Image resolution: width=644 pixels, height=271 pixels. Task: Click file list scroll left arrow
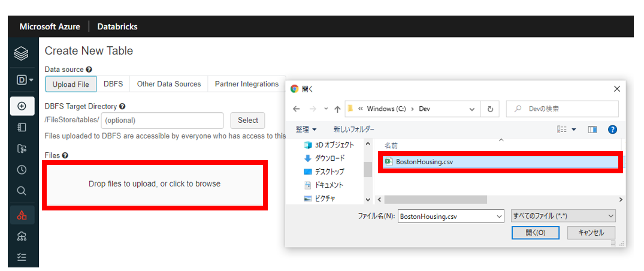click(x=379, y=200)
